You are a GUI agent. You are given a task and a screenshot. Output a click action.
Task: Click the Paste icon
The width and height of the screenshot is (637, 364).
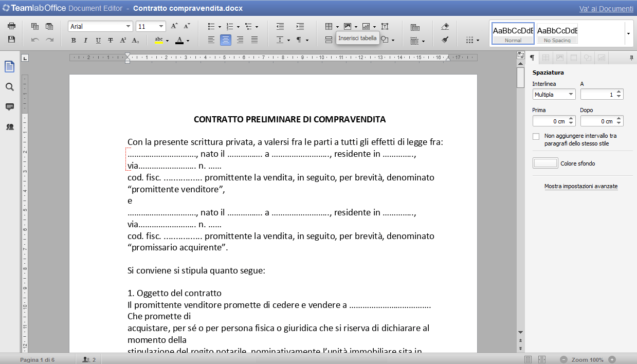pyautogui.click(x=49, y=26)
